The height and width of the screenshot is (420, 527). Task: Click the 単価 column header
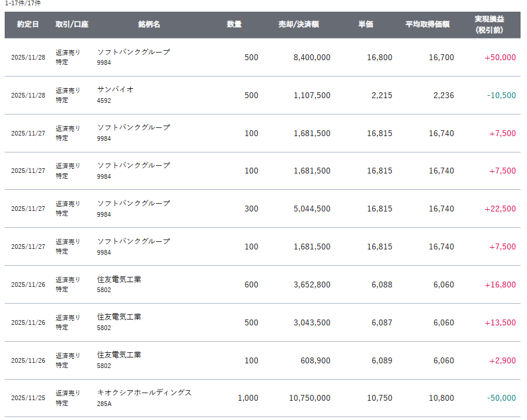(x=366, y=25)
